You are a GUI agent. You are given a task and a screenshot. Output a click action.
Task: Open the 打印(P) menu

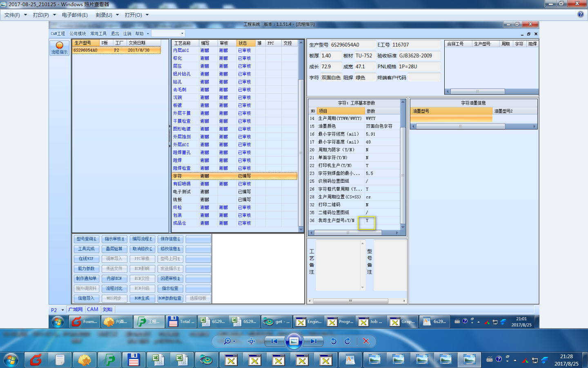[41, 15]
